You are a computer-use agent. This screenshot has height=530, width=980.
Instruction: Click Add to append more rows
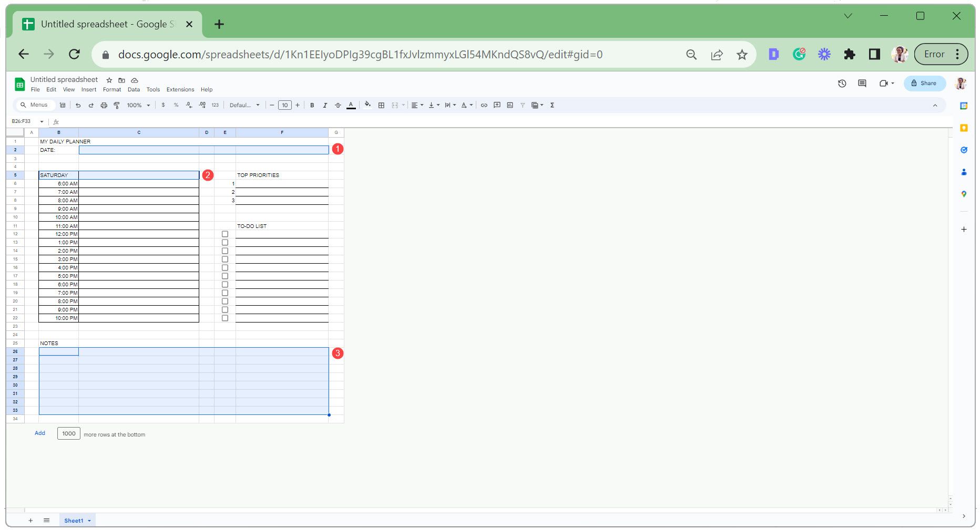click(40, 433)
